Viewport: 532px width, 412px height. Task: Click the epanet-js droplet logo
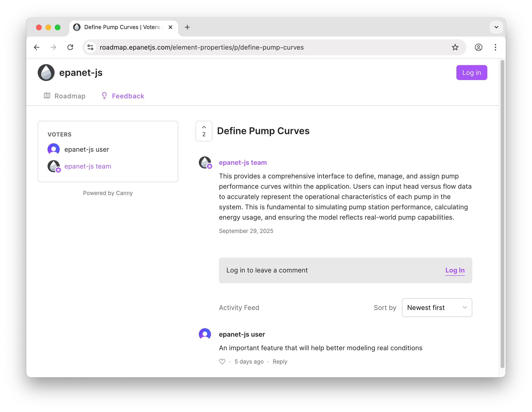point(46,73)
